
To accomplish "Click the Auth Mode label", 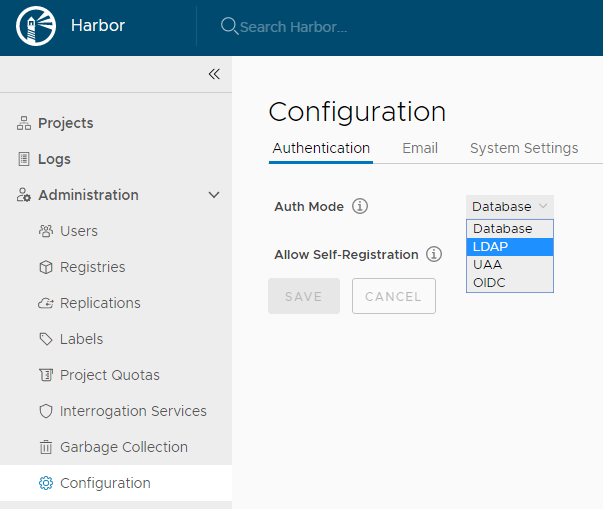I will (x=309, y=207).
